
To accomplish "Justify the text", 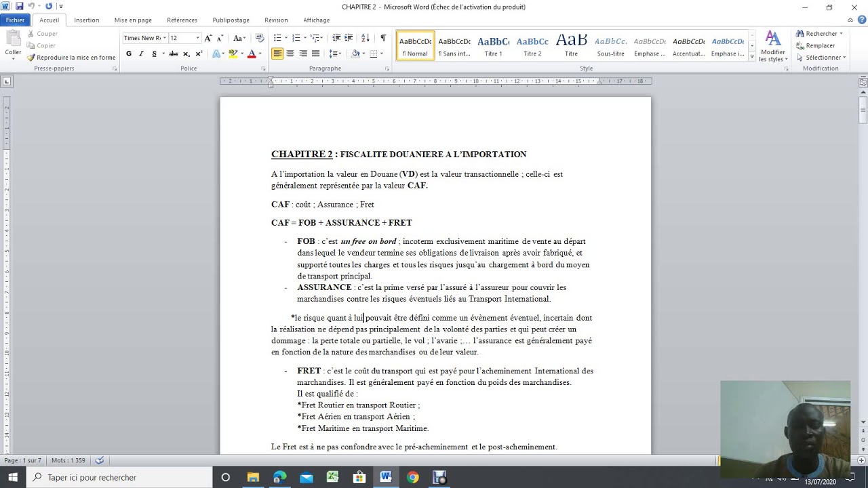I will 315,54.
